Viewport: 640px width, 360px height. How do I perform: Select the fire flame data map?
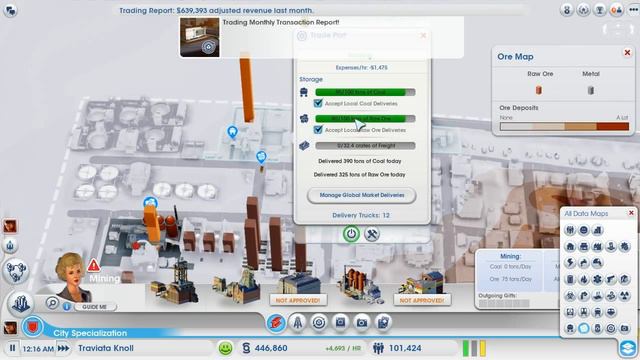point(584,279)
